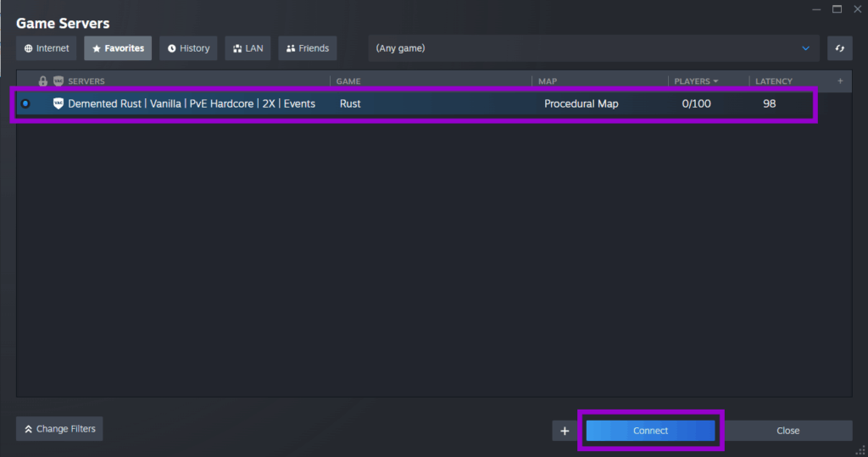Add a server with the plus button
Image resolution: width=868 pixels, height=457 pixels.
[x=565, y=431]
